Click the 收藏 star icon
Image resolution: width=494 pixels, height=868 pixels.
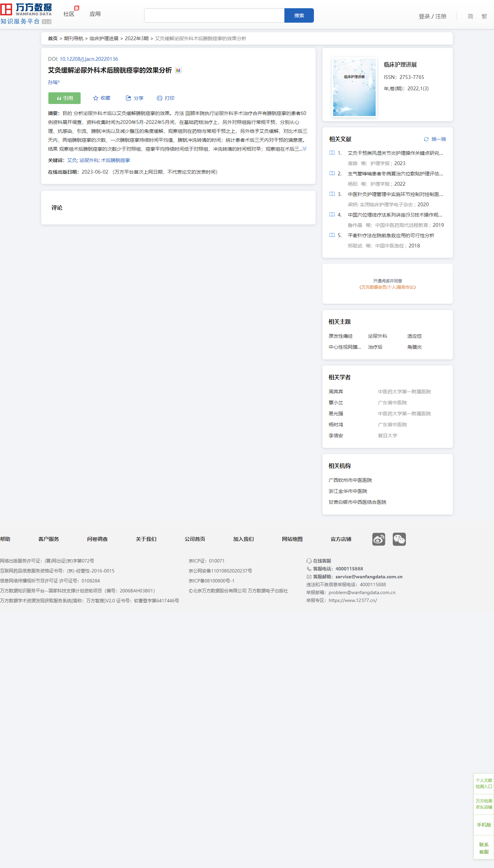[96, 98]
